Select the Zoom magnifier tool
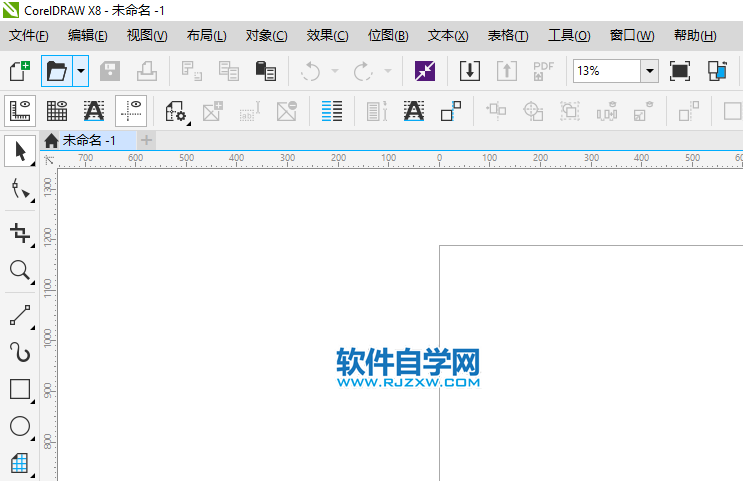743x481 pixels. click(21, 271)
